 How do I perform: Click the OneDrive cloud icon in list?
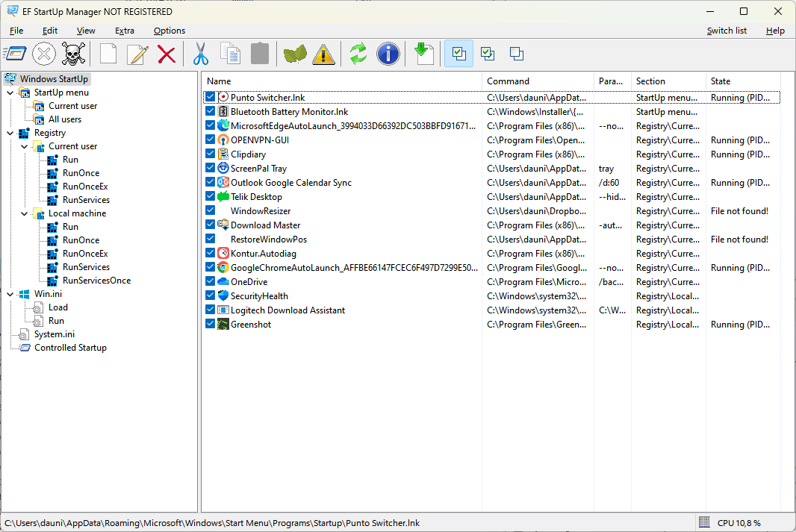coord(223,281)
